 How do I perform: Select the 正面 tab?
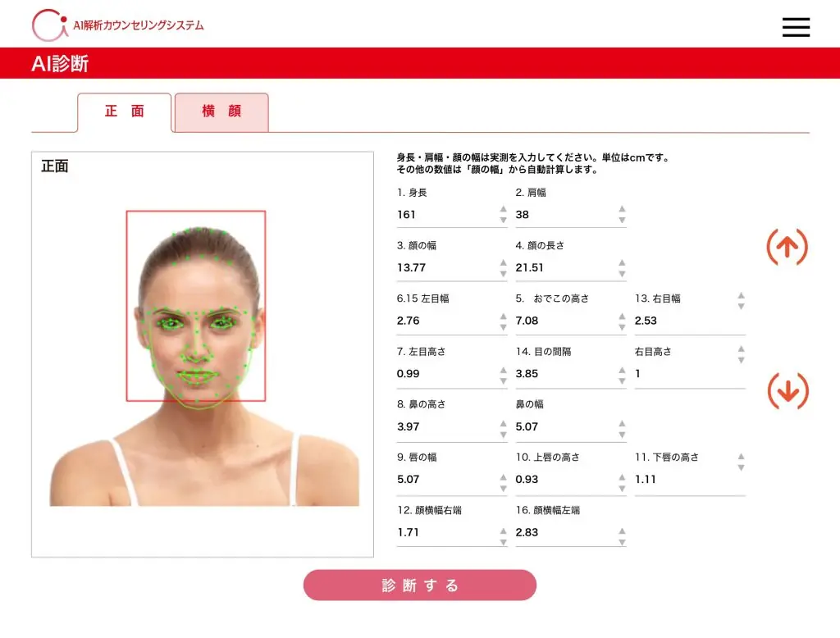pyautogui.click(x=125, y=112)
